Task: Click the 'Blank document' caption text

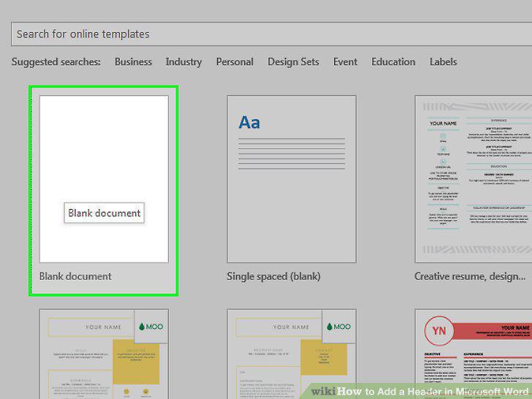Action: [75, 276]
